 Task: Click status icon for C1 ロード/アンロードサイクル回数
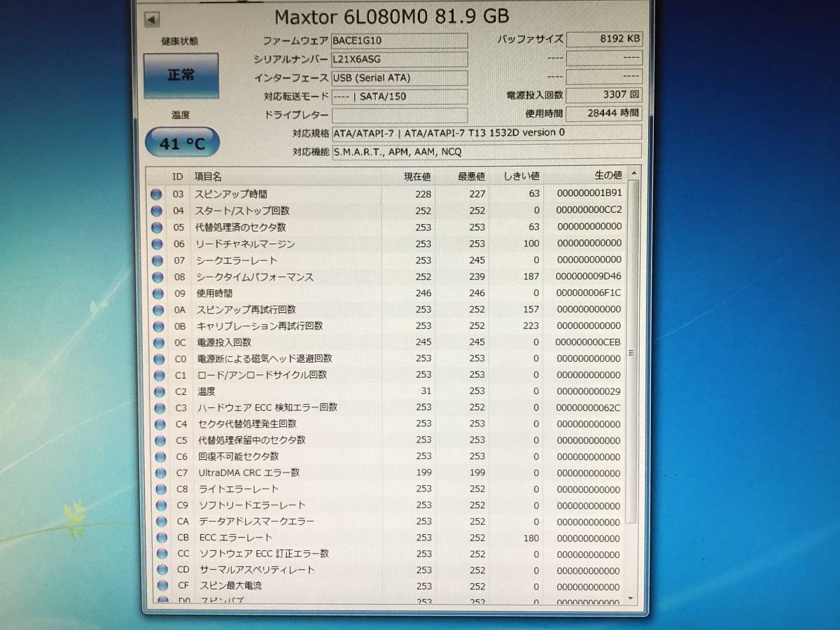click(x=160, y=375)
